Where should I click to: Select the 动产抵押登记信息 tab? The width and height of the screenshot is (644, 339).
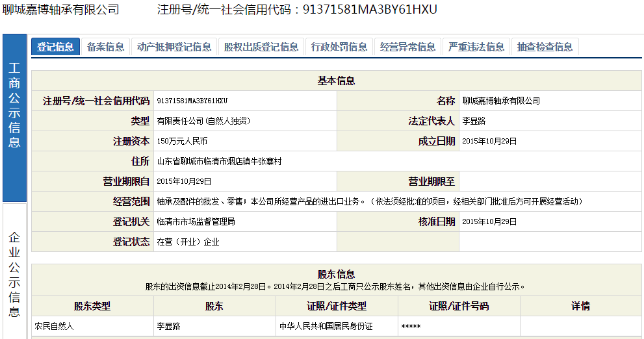click(x=174, y=47)
